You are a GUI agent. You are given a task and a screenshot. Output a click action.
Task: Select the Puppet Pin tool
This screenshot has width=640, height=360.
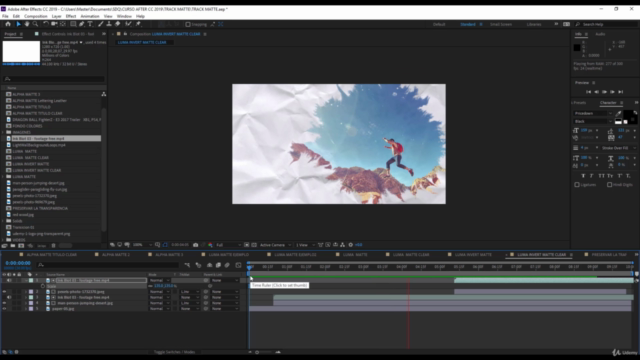138,24
